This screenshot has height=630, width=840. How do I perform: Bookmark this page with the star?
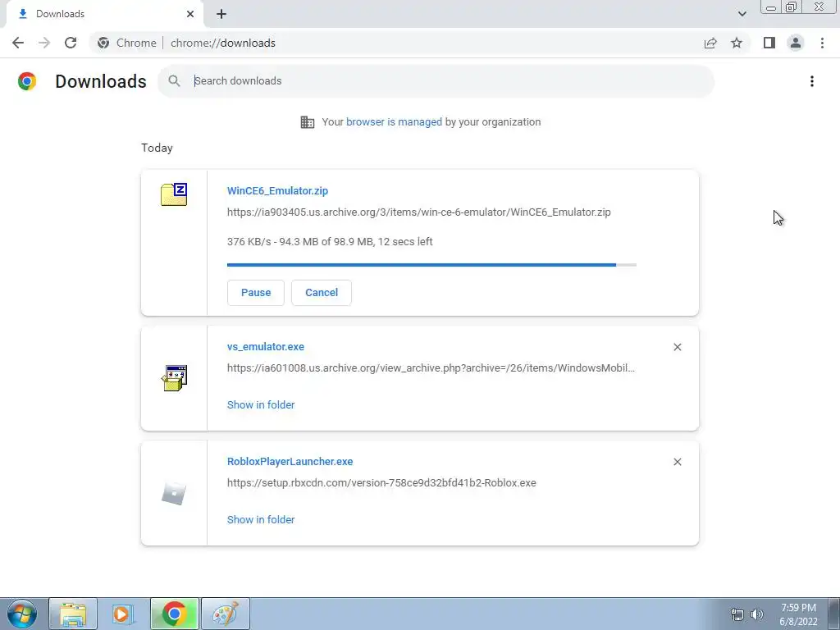(x=737, y=43)
